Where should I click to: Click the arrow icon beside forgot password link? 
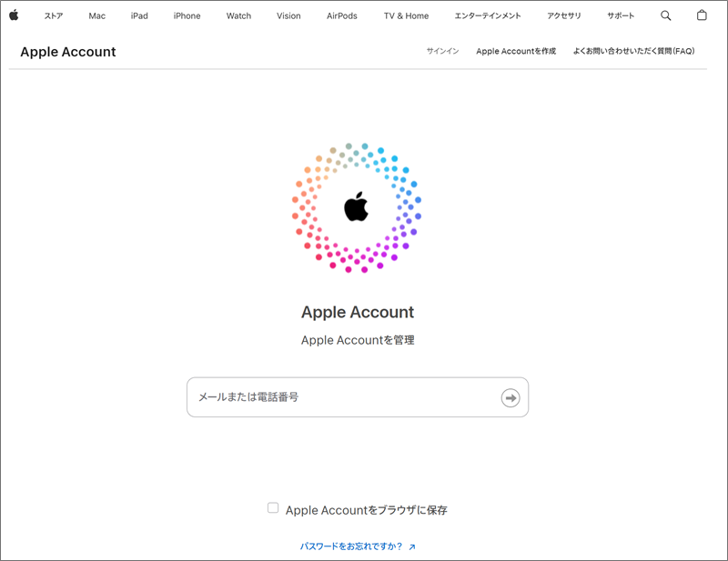[412, 547]
